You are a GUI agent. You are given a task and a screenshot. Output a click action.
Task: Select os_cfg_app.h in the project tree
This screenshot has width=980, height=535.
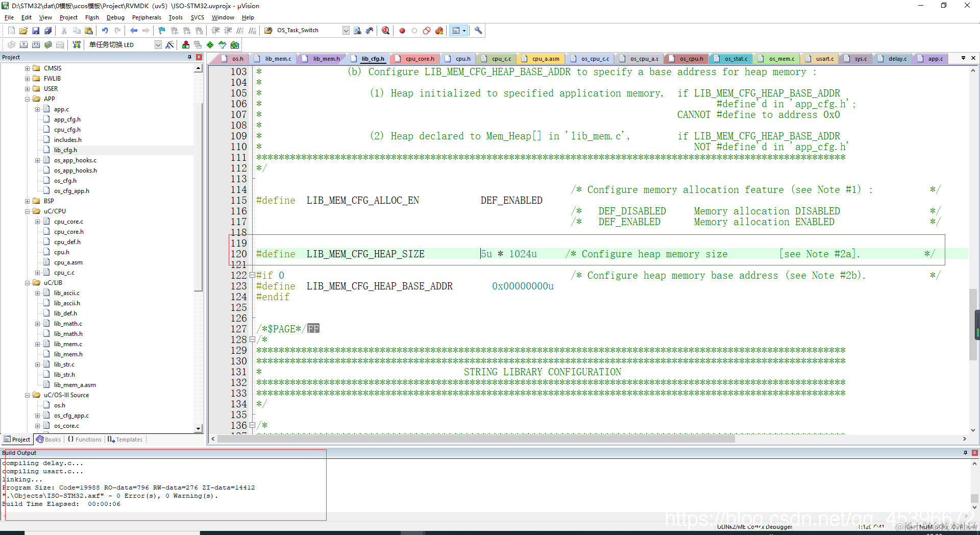coord(71,191)
